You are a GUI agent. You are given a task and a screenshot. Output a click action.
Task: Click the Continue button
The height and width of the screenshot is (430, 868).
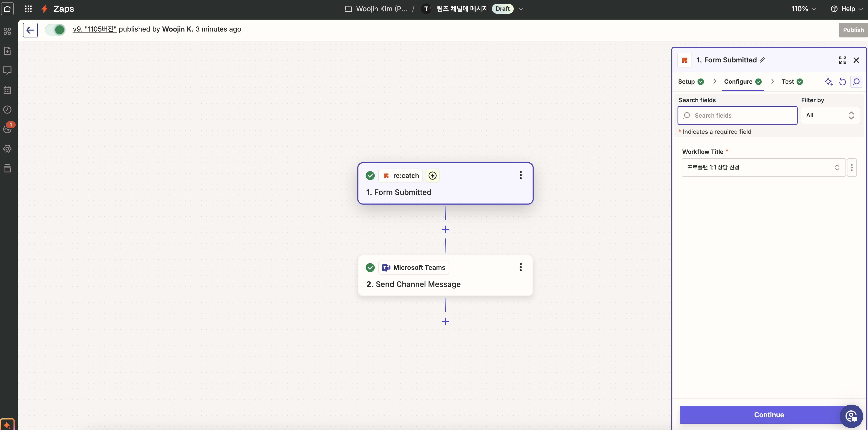point(768,415)
